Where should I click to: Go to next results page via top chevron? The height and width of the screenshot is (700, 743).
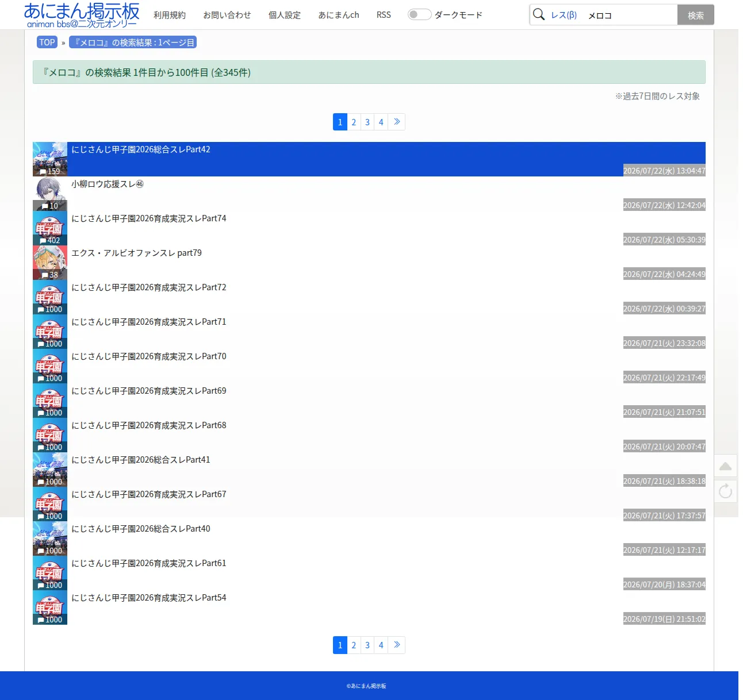pyautogui.click(x=397, y=122)
